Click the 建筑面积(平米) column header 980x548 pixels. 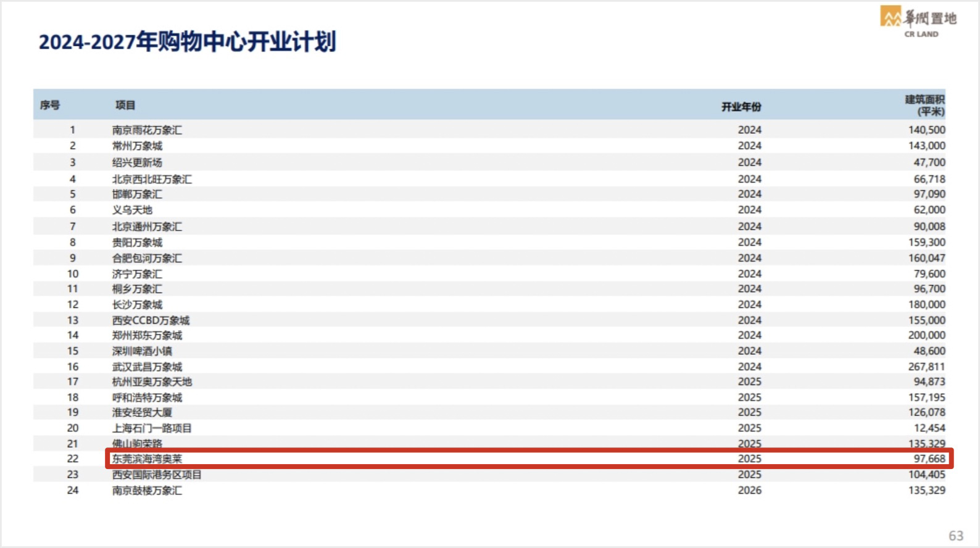pyautogui.click(x=925, y=106)
